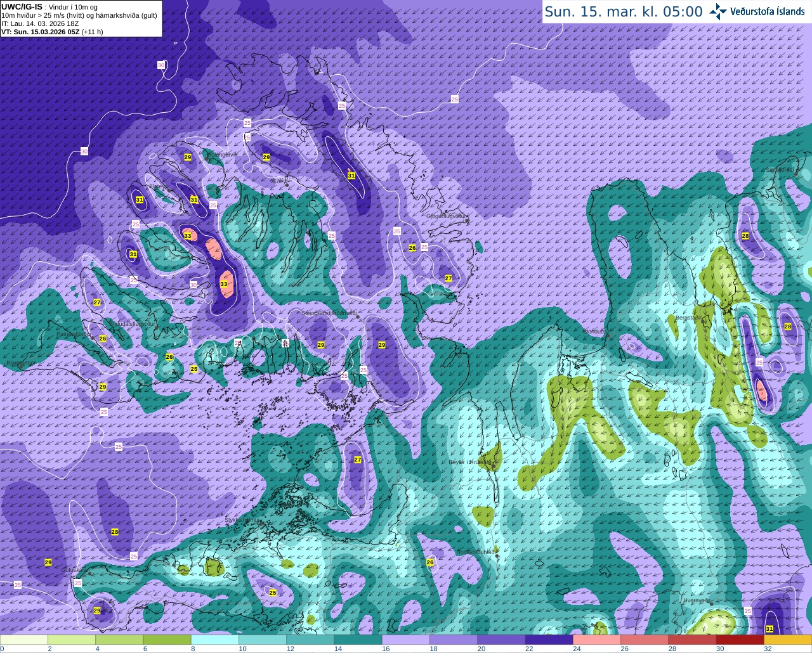This screenshot has width=812, height=653.
Task: Select the 'Sun. 15. mar. kl. 05:00' timestamp
Action: coord(624,11)
